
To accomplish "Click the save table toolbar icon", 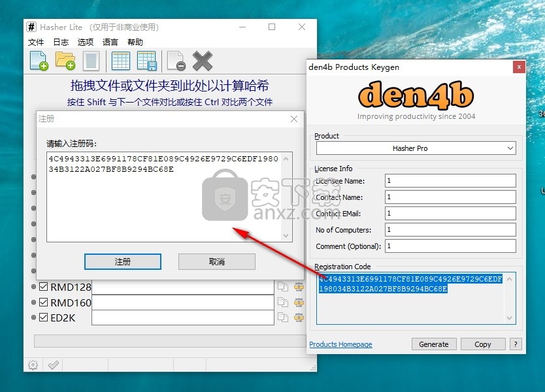I will tap(147, 61).
